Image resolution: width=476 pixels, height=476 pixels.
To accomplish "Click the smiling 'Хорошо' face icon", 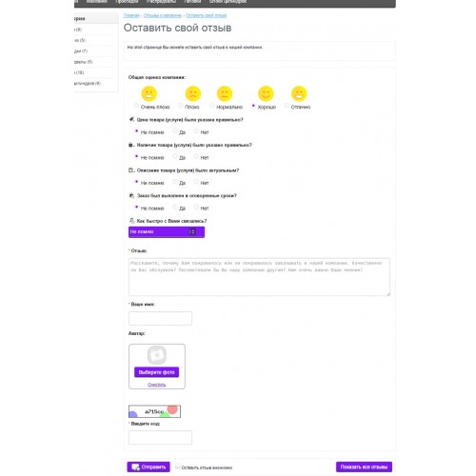I will tap(266, 93).
